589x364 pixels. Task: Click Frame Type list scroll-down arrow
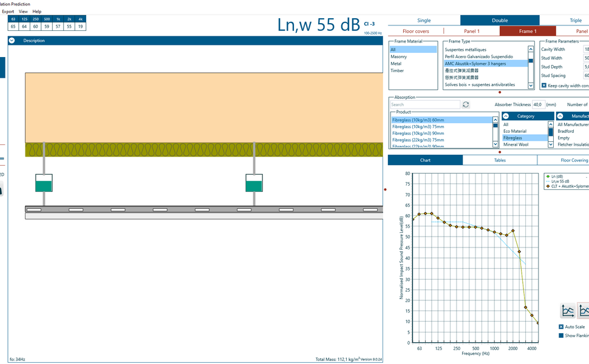[x=531, y=85]
